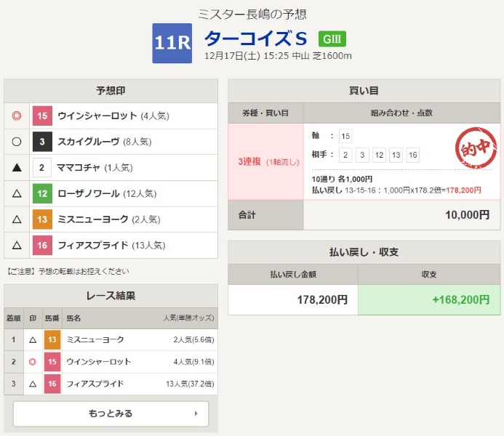The width and height of the screenshot is (504, 436).
Task: Click the circle mark beside スカイグルーヴ
Action: 17,142
